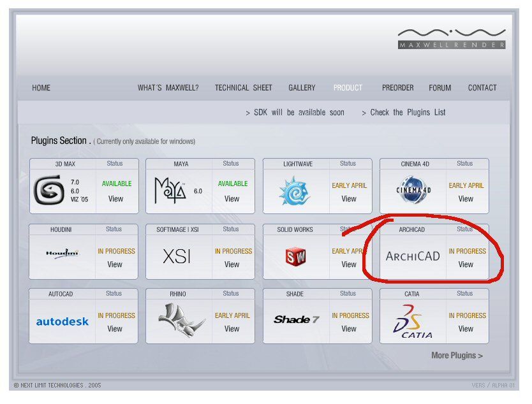View the AutoCAD plugin
532x404 pixels.
[115, 328]
